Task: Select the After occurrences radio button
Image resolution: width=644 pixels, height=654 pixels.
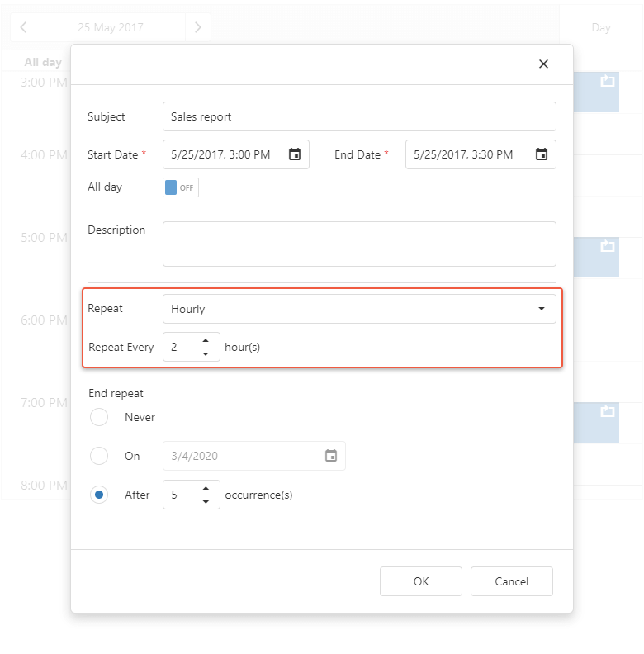Action: pyautogui.click(x=99, y=495)
